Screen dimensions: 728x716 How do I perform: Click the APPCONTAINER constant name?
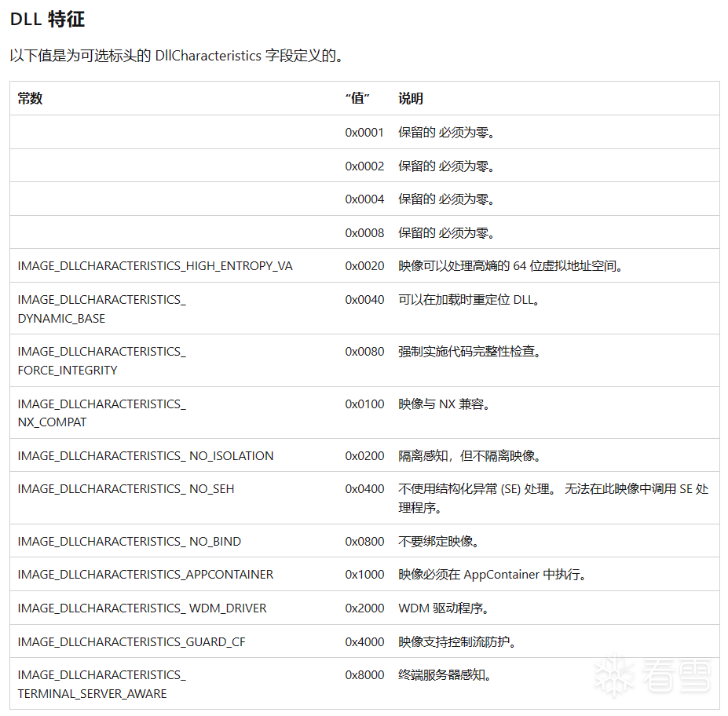click(145, 575)
